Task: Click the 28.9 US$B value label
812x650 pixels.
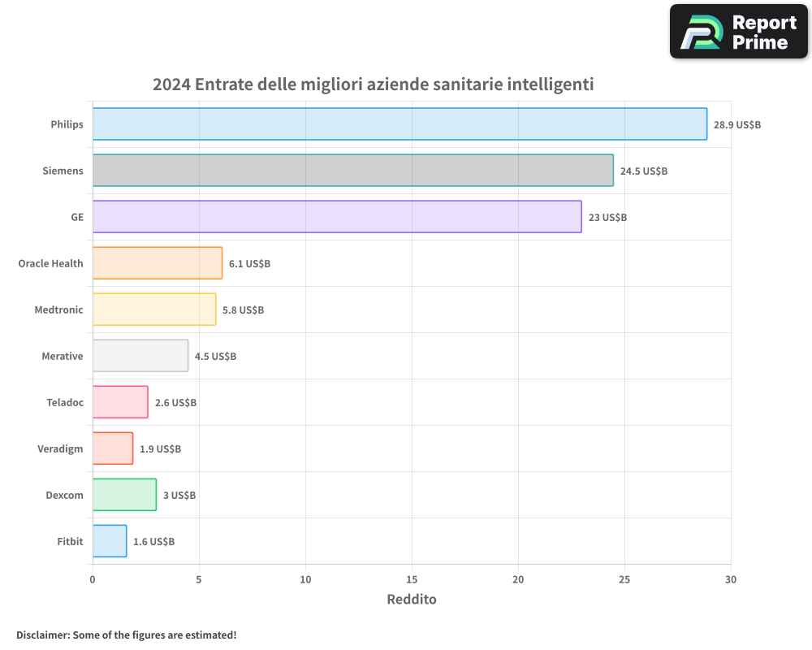Action: pos(736,125)
